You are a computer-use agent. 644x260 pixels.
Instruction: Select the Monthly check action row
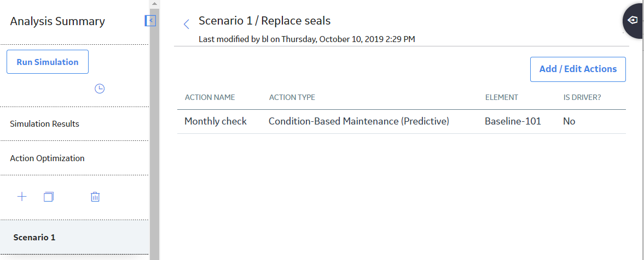click(x=401, y=121)
